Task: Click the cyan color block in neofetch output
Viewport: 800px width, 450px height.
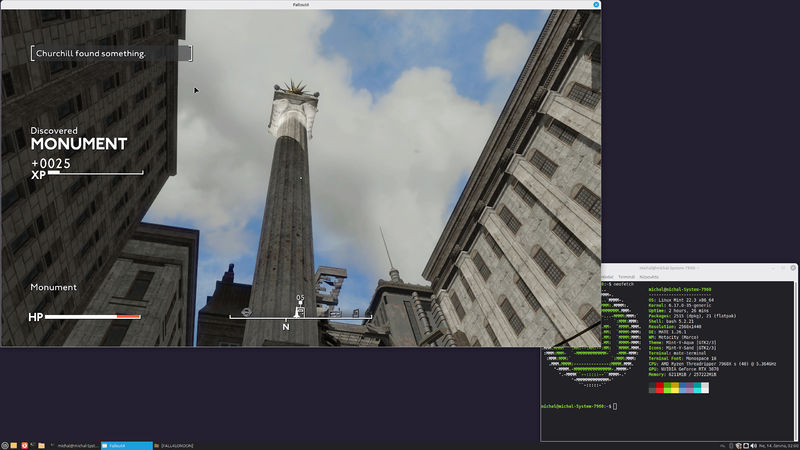Action: tap(697, 388)
